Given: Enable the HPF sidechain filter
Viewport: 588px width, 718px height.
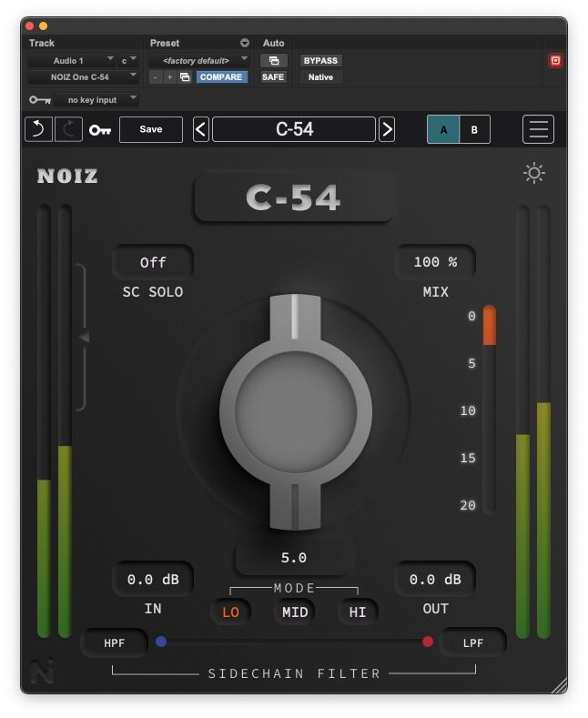Looking at the screenshot, I should click(x=115, y=642).
